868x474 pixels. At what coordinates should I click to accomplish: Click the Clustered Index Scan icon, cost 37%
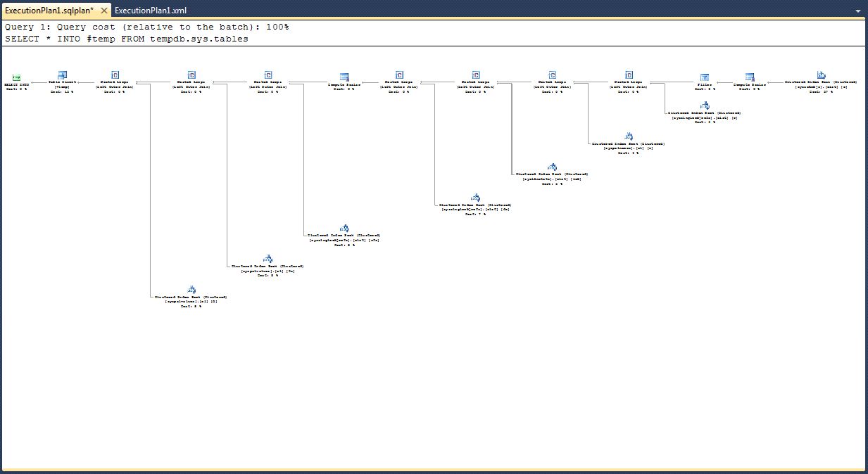point(821,75)
